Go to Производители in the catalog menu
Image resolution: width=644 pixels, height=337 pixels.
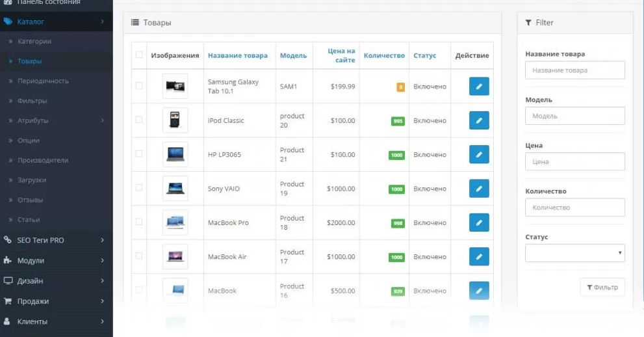coord(43,160)
